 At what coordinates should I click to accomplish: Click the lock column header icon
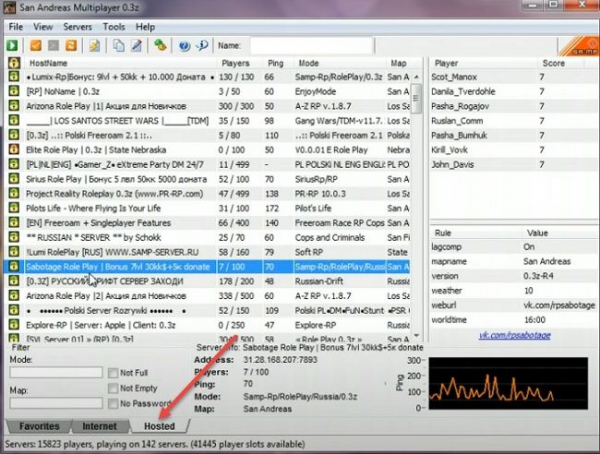point(14,62)
